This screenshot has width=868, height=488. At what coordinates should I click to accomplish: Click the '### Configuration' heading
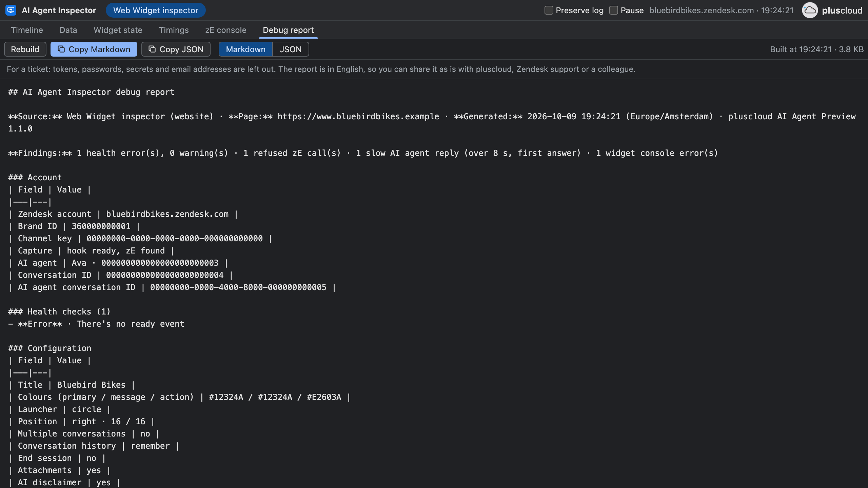point(50,348)
